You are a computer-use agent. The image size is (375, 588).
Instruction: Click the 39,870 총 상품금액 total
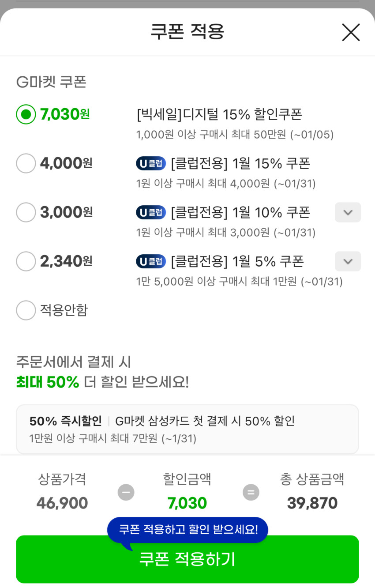click(x=312, y=503)
